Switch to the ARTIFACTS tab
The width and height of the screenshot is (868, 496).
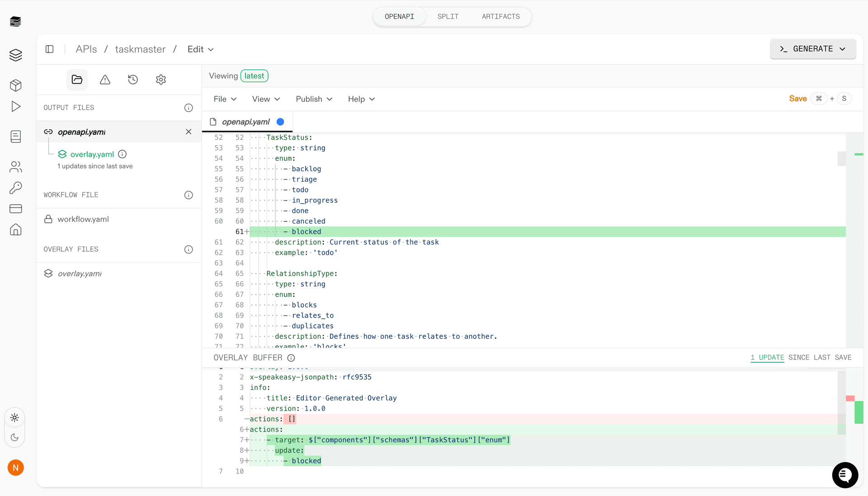click(500, 16)
